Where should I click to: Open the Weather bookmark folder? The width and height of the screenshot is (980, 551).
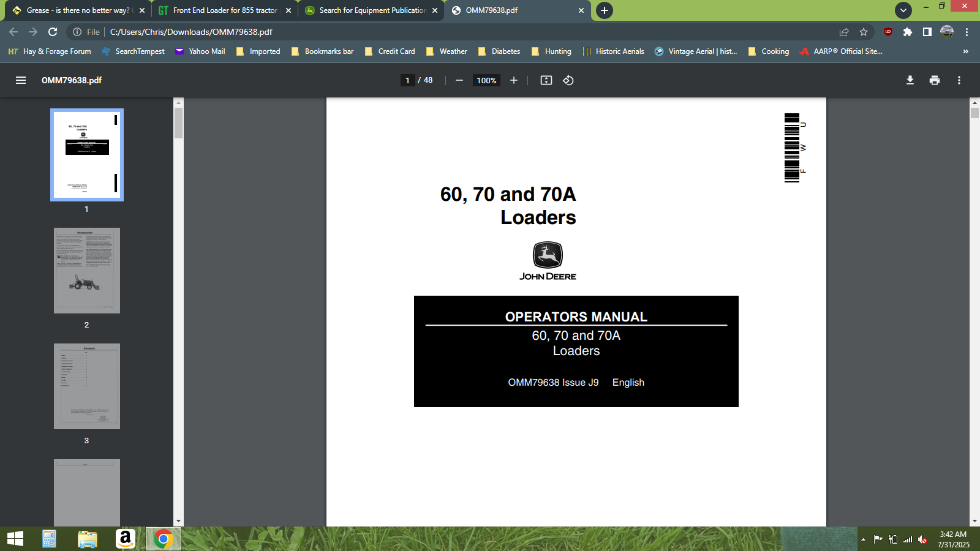pyautogui.click(x=447, y=51)
